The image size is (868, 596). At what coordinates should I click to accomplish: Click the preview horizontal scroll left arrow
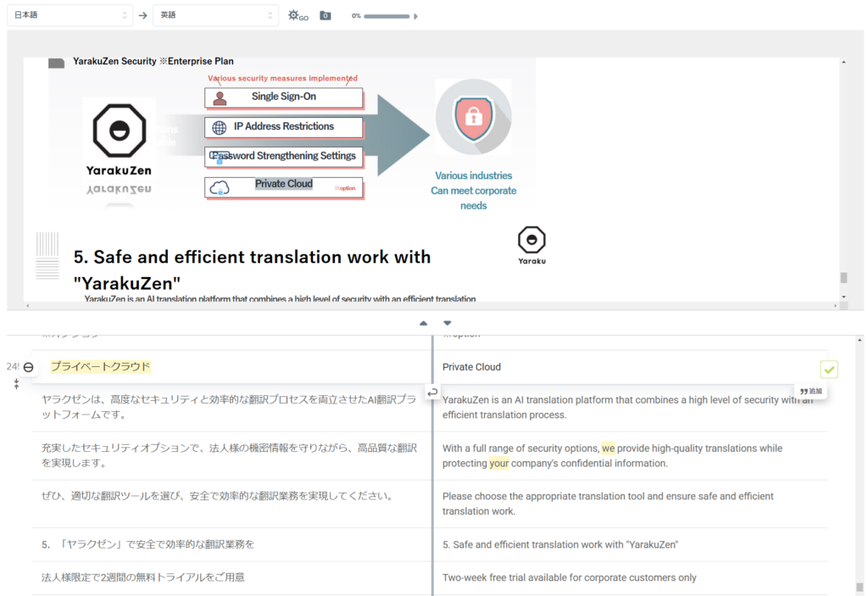tap(28, 305)
